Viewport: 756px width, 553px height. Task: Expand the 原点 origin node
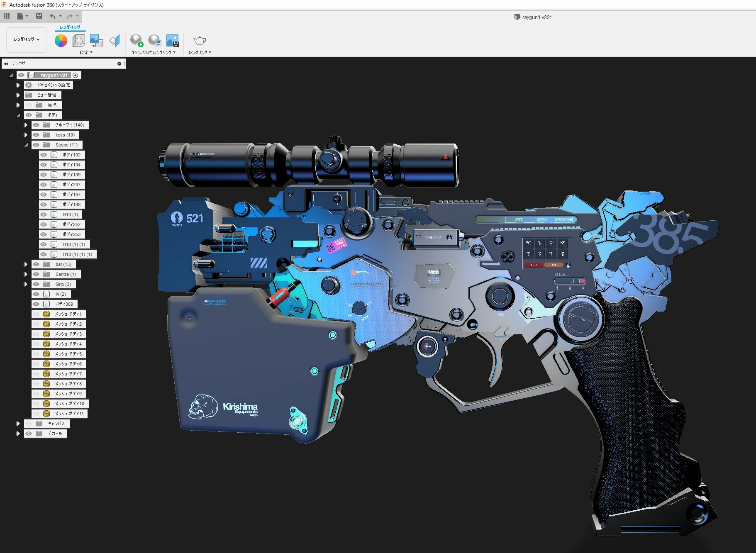tap(18, 105)
